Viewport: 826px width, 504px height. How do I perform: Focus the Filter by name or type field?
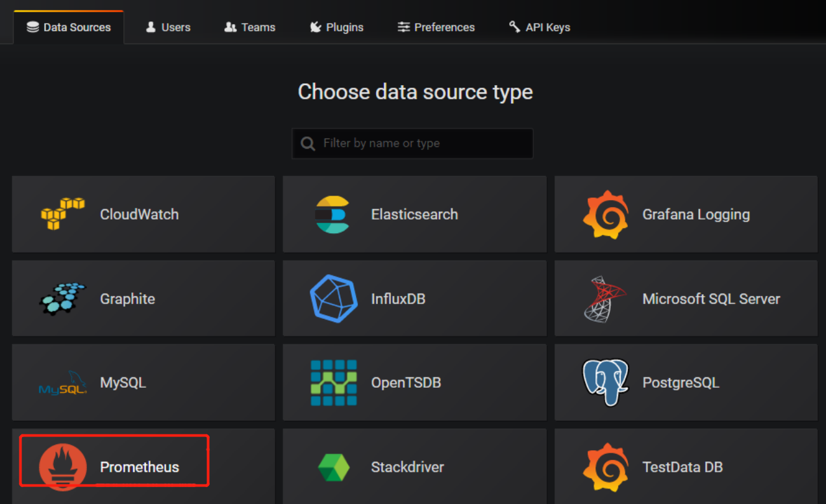412,144
